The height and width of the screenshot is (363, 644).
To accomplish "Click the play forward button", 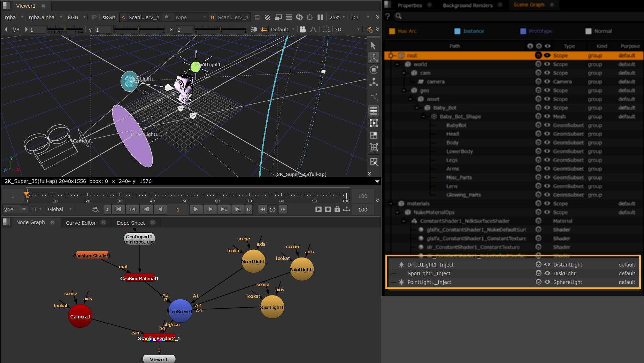I will coord(196,209).
